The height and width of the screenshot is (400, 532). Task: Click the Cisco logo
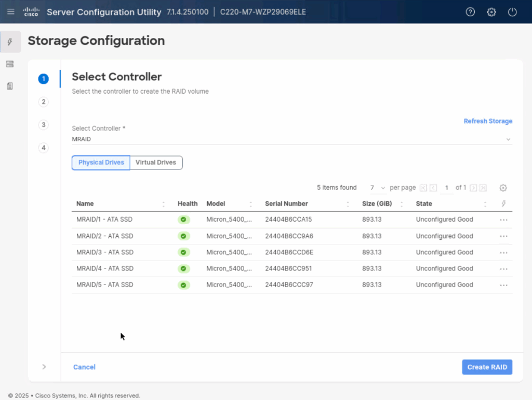click(31, 12)
